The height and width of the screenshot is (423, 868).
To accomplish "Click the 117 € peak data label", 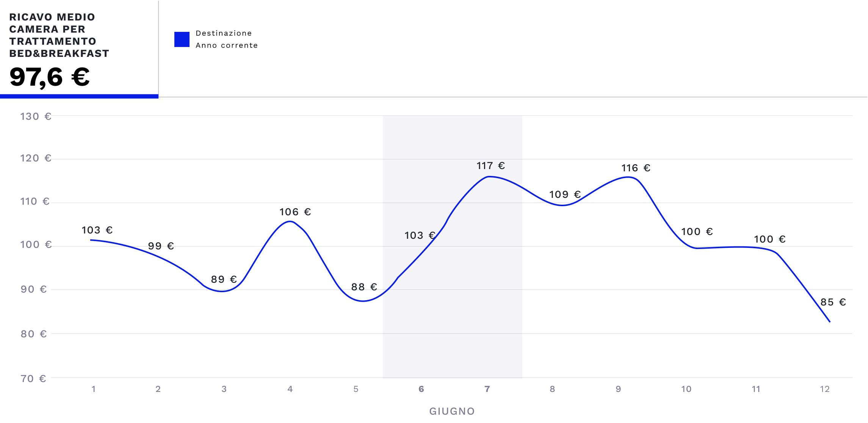I will (x=490, y=166).
